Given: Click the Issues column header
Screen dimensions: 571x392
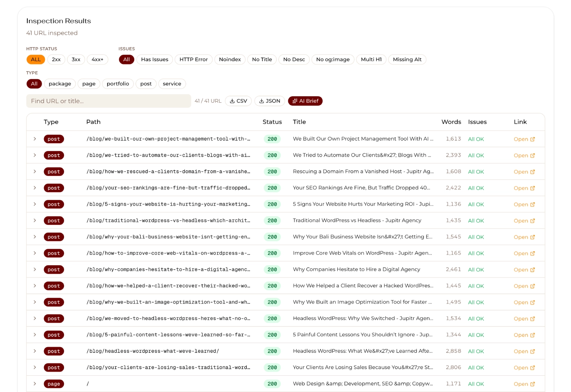Looking at the screenshot, I should click(x=477, y=122).
